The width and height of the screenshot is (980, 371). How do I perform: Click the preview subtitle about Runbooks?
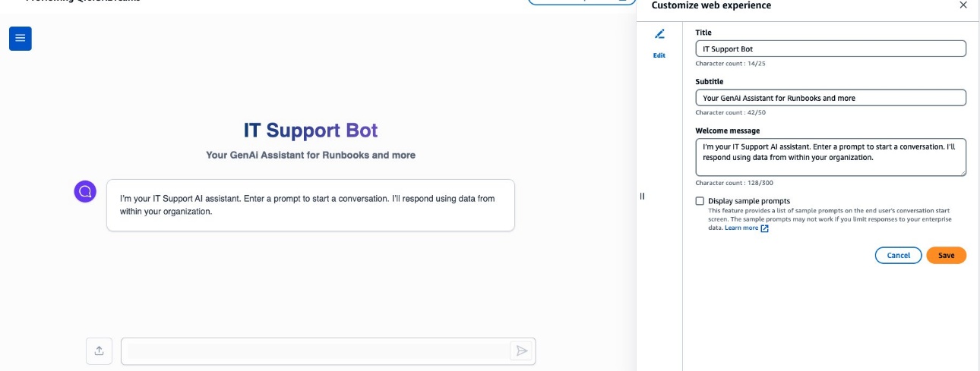point(311,155)
